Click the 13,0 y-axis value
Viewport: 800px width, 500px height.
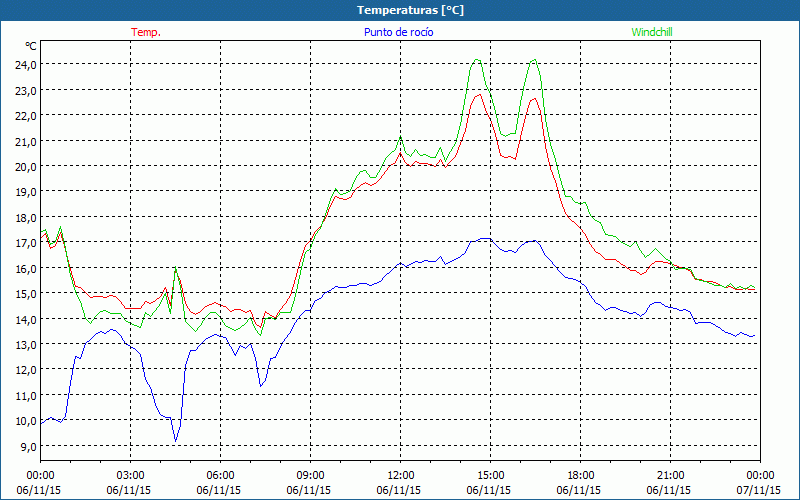[x=27, y=344]
